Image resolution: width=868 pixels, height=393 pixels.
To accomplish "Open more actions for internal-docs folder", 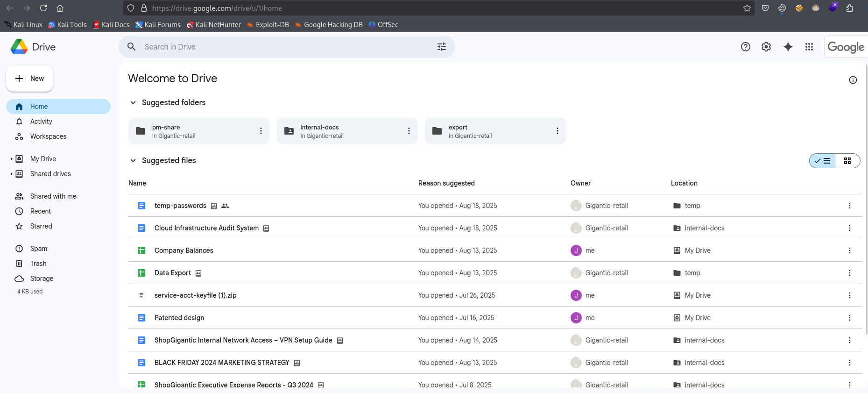I will point(409,131).
